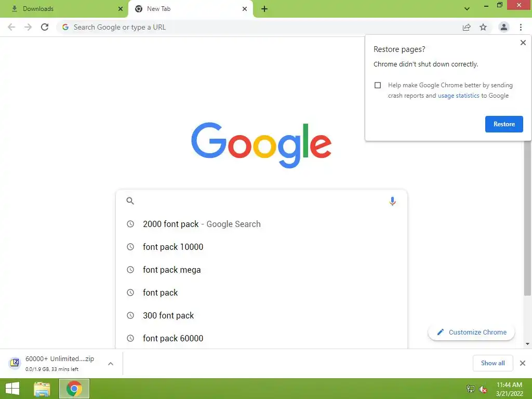The width and height of the screenshot is (532, 399).
Task: Enable sending crash reports checkbox
Action: point(378,85)
